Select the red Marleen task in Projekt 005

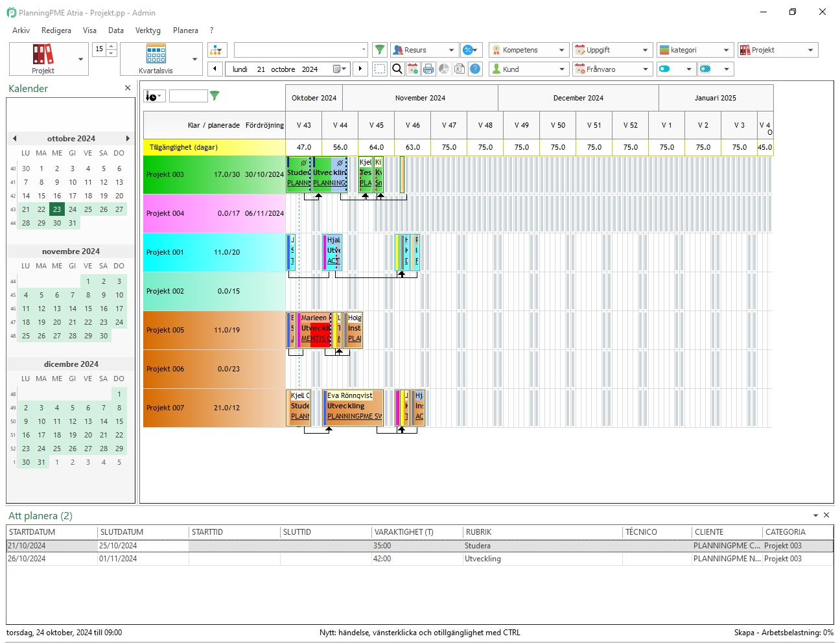coord(314,330)
